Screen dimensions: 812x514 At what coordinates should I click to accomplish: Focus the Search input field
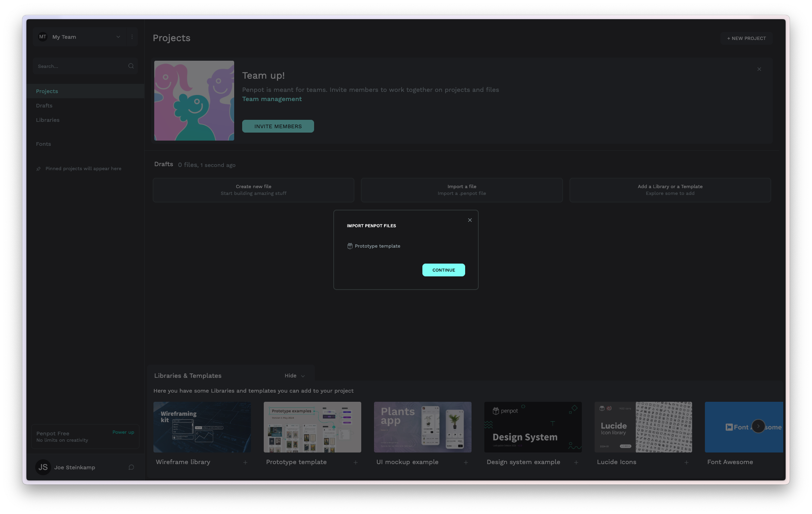(x=80, y=66)
